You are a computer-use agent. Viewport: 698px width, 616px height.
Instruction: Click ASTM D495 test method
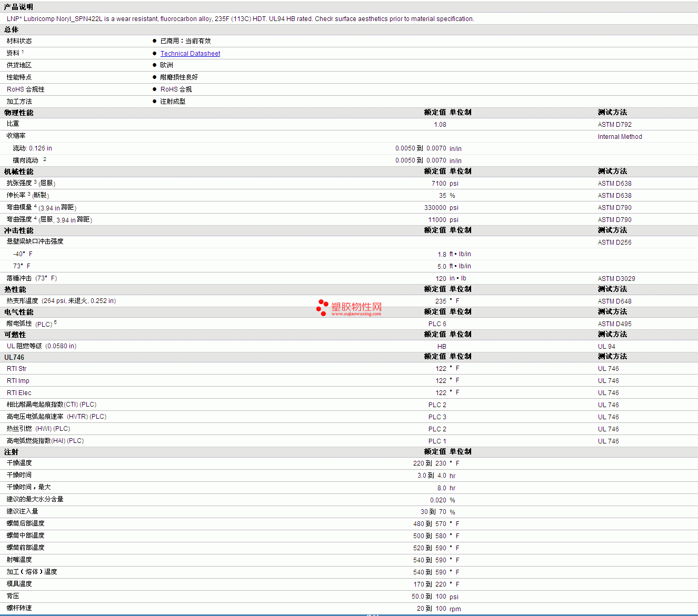tap(614, 324)
